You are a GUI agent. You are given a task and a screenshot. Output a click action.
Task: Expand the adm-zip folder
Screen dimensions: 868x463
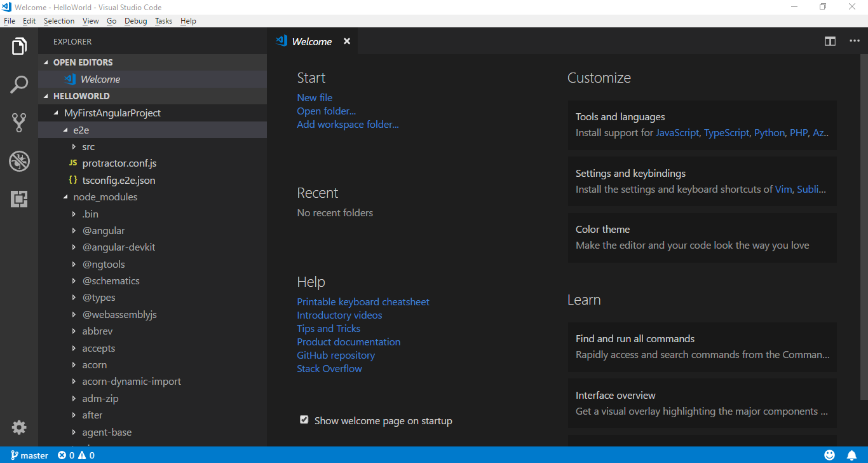coord(74,399)
